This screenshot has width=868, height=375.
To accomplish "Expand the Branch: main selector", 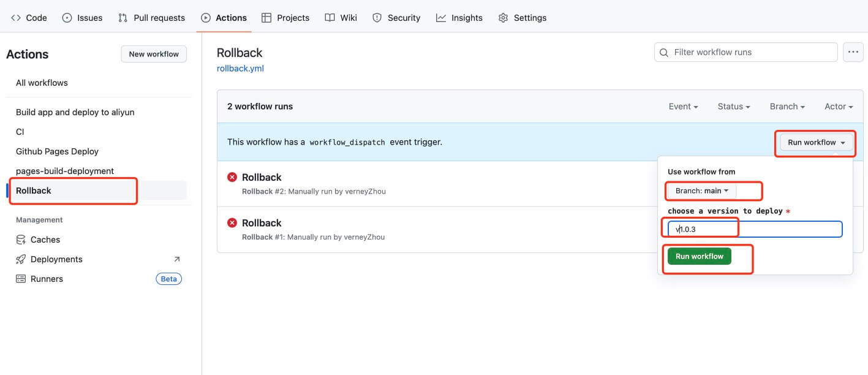I will point(702,191).
